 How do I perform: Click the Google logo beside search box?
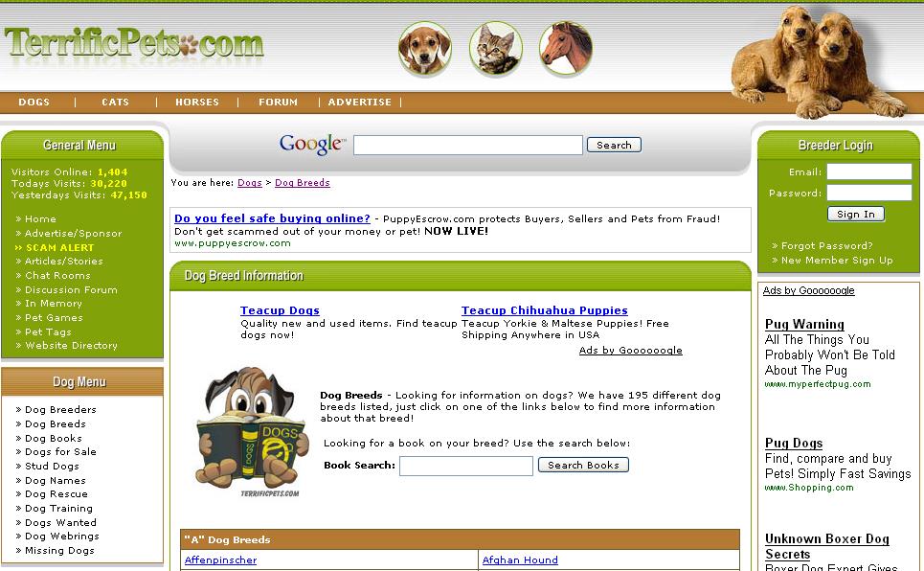point(312,144)
